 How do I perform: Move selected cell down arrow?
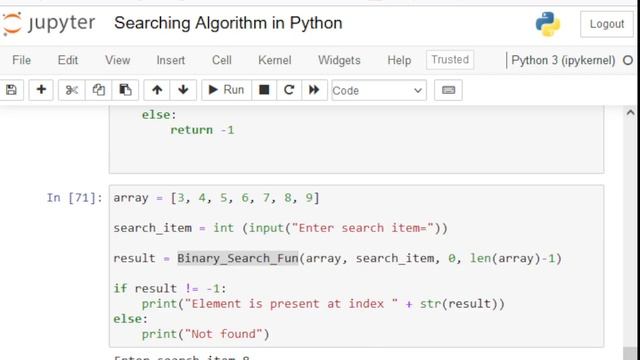[x=183, y=90]
